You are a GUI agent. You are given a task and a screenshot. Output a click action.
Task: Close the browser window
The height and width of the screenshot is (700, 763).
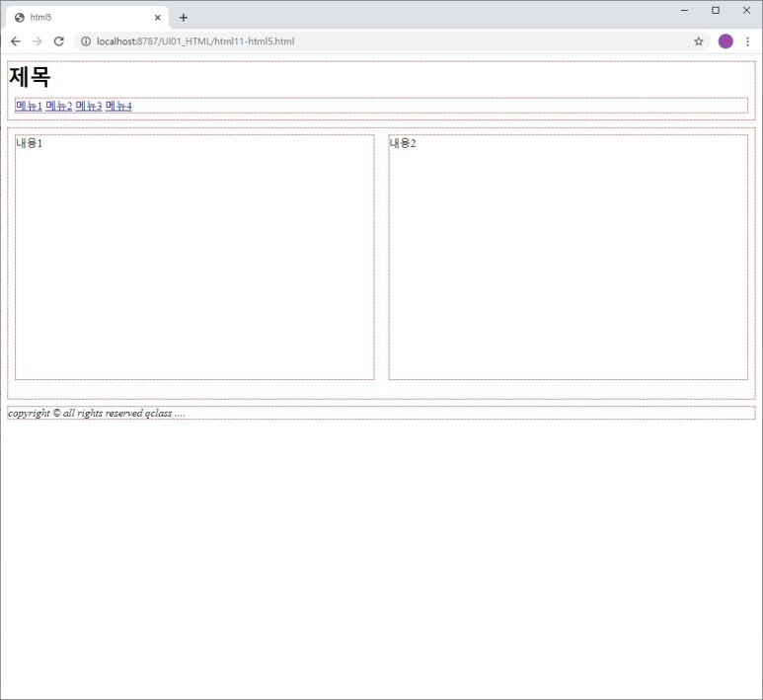tap(746, 10)
